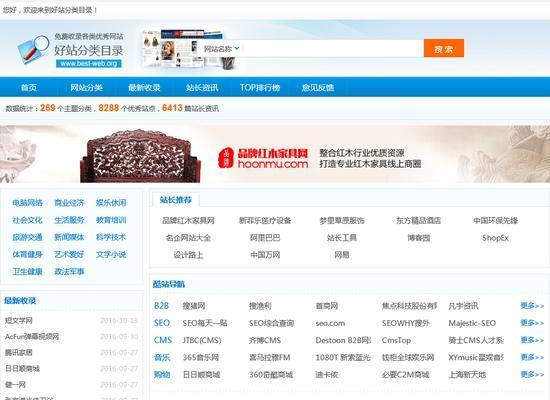This screenshot has height=400, width=550.
Task: Open recommended site 站长工具
Action: coord(342,238)
